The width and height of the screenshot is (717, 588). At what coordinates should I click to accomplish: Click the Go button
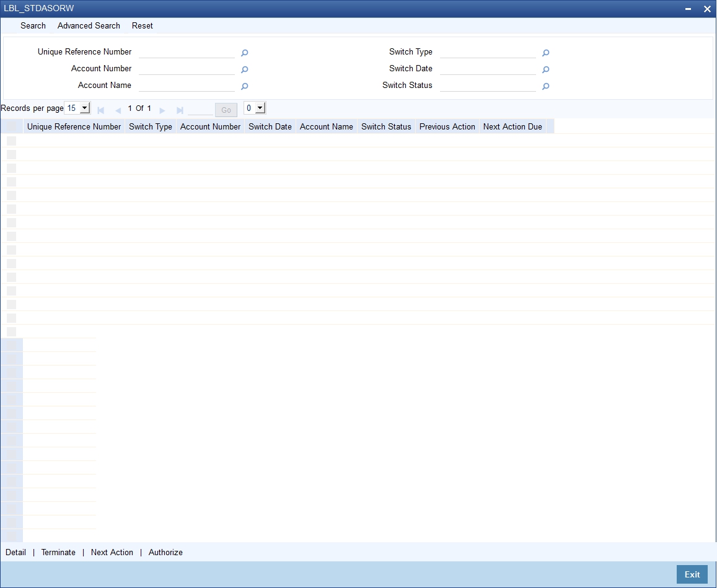(x=226, y=110)
